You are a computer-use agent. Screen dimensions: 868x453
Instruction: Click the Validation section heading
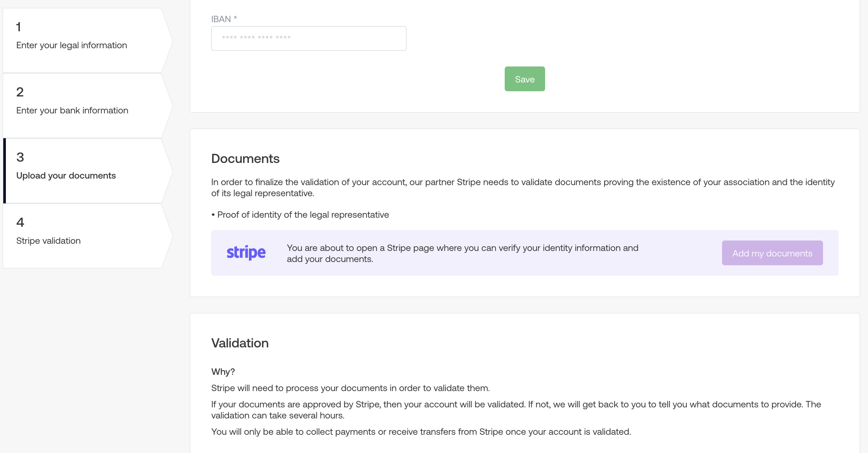point(239,343)
